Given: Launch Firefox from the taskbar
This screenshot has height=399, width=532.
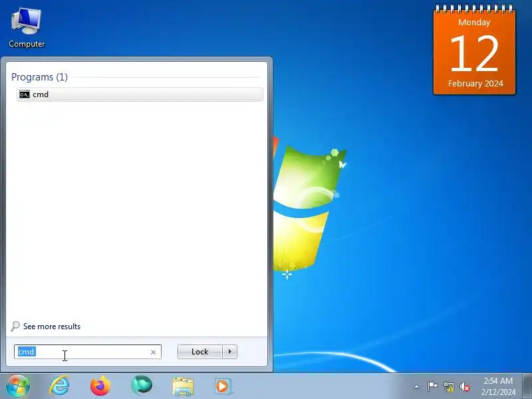Looking at the screenshot, I should tap(100, 386).
